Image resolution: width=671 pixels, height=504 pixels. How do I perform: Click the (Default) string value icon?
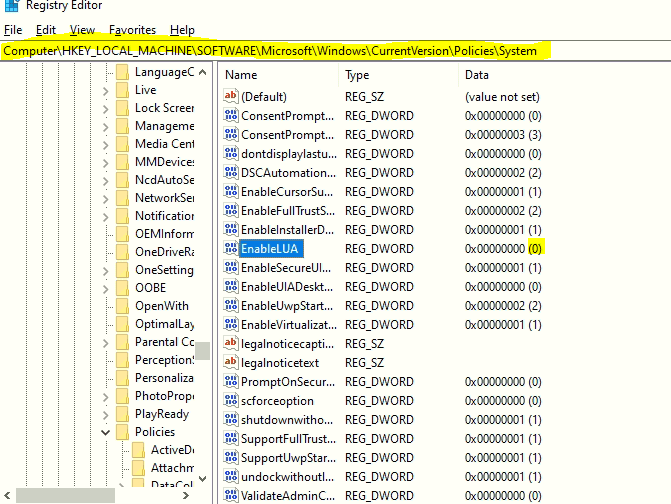click(x=231, y=96)
